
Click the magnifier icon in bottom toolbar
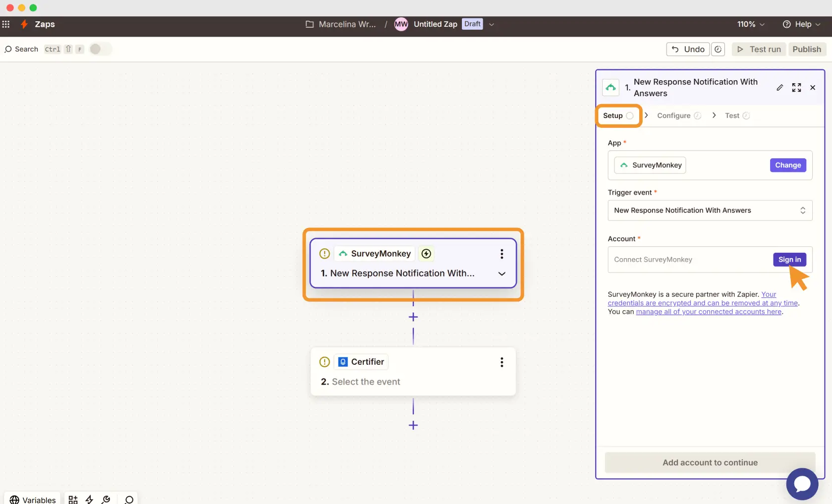(129, 500)
